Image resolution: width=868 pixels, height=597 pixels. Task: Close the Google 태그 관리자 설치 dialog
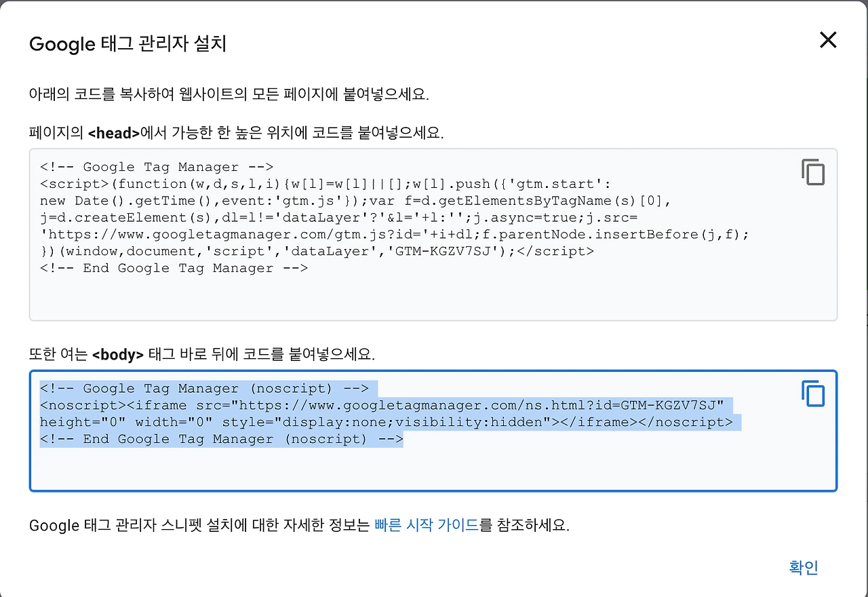pyautogui.click(x=828, y=40)
